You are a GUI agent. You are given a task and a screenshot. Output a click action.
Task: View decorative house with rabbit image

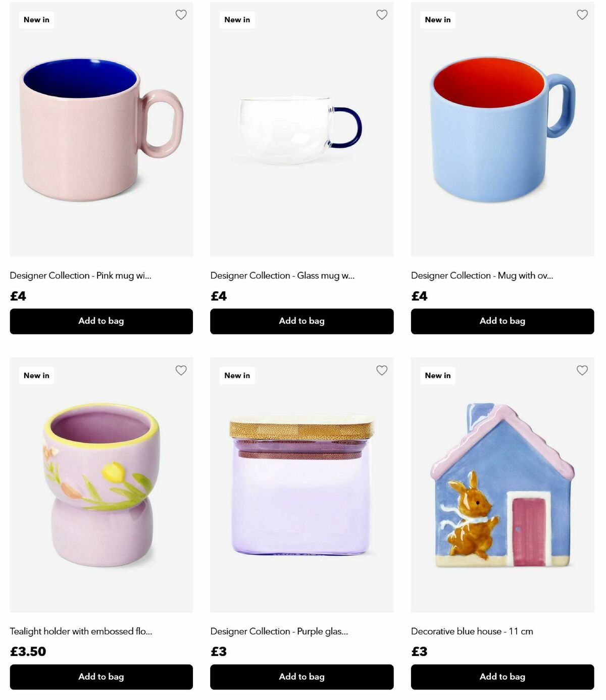click(502, 485)
